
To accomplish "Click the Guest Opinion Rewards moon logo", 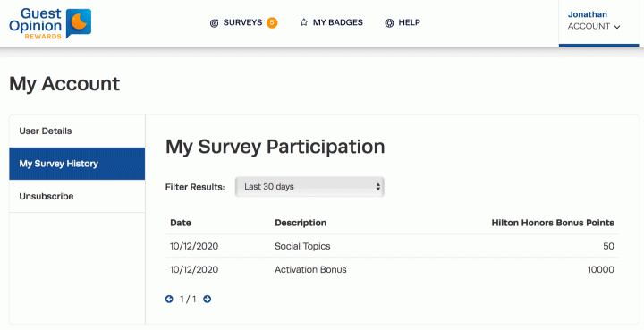I will click(x=79, y=23).
